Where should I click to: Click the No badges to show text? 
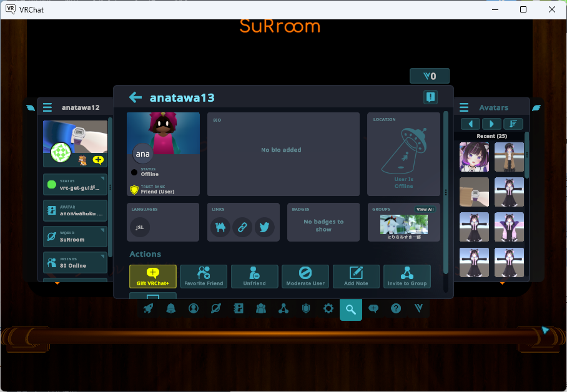pyautogui.click(x=323, y=226)
